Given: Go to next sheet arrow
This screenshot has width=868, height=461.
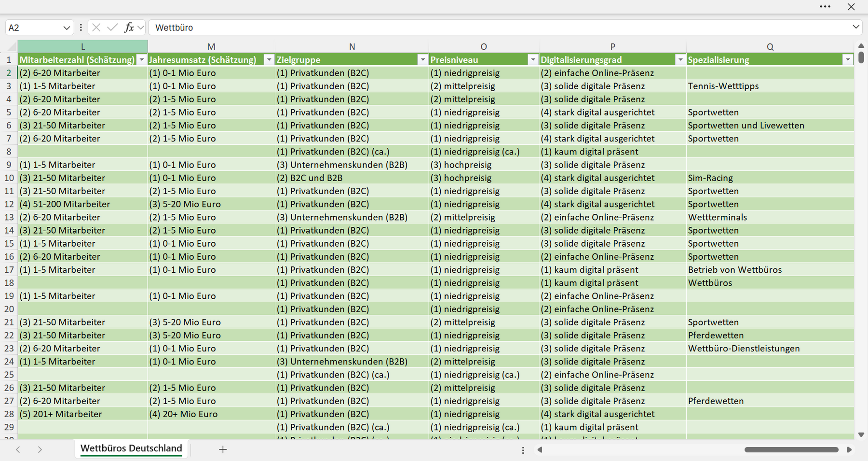Looking at the screenshot, I should pyautogui.click(x=40, y=449).
